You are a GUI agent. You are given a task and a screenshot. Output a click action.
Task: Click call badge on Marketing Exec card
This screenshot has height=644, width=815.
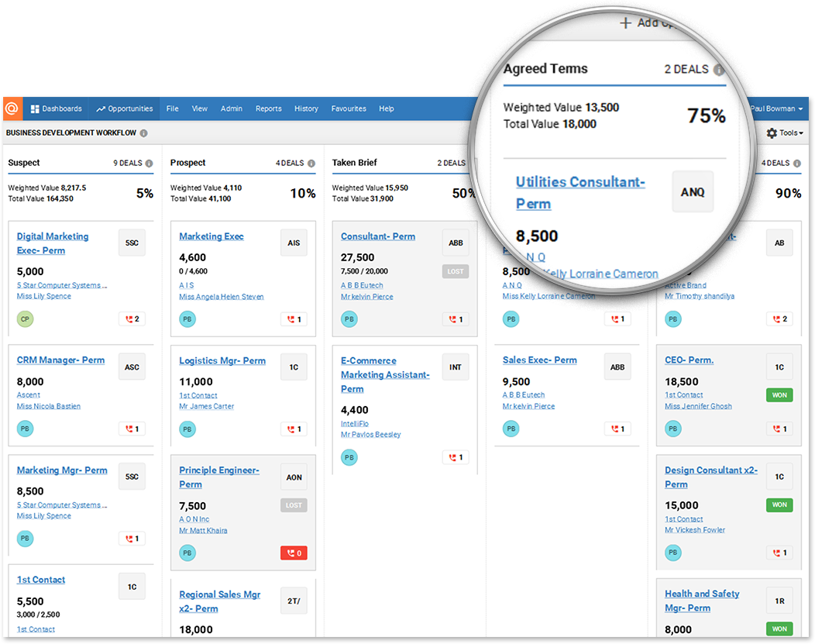(x=294, y=319)
